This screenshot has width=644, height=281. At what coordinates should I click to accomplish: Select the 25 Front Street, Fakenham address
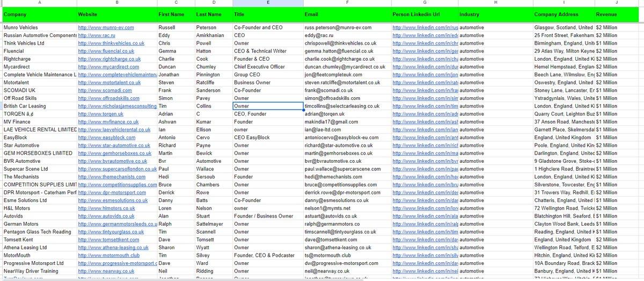(x=563, y=35)
